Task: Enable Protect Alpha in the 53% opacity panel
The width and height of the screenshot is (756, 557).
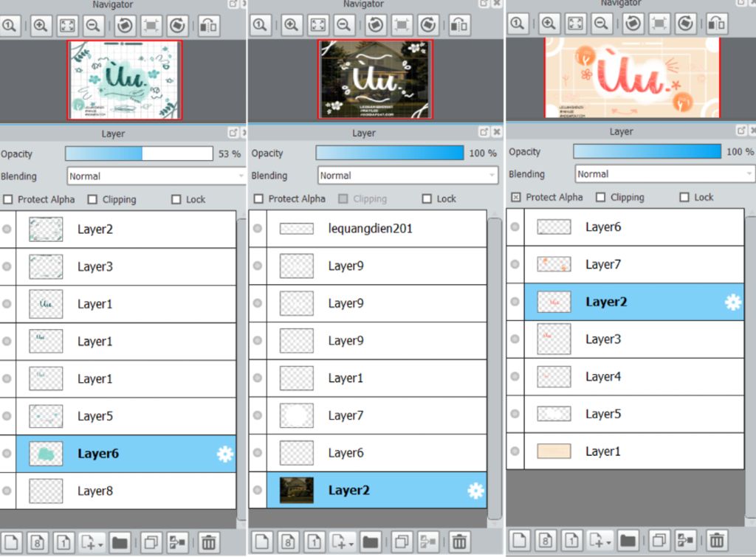Action: (x=7, y=199)
